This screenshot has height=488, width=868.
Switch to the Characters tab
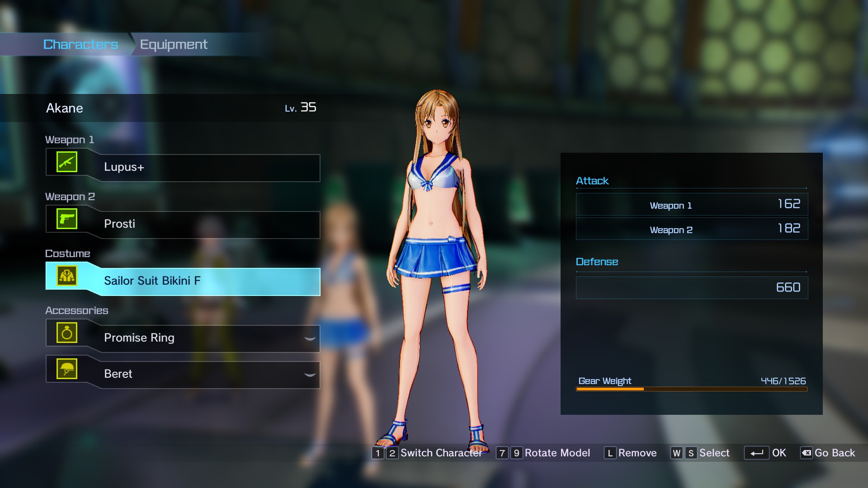click(80, 44)
